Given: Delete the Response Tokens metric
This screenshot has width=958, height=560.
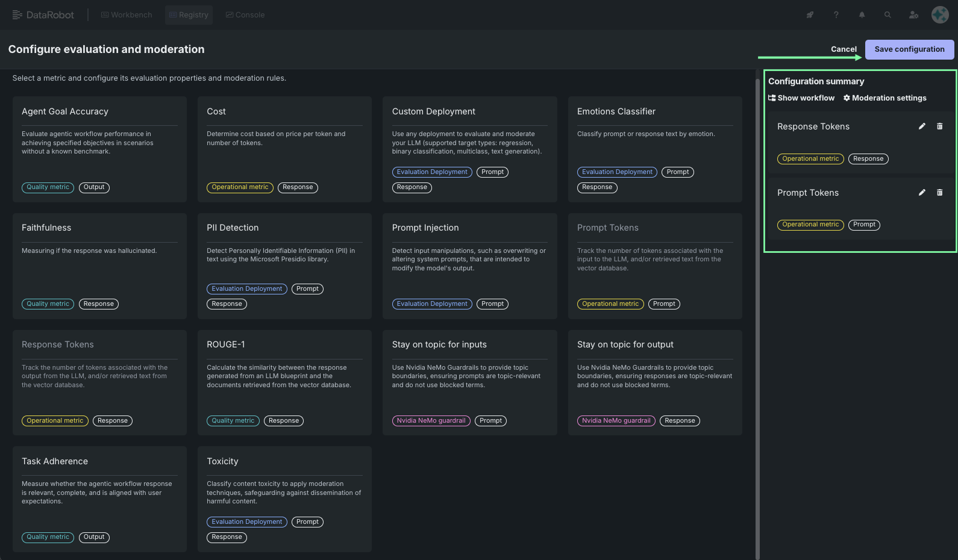Looking at the screenshot, I should click(x=939, y=126).
